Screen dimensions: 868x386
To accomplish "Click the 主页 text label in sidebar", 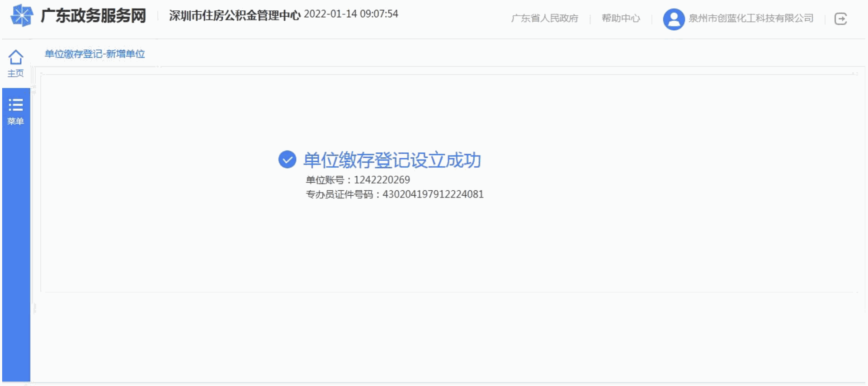I will (16, 73).
